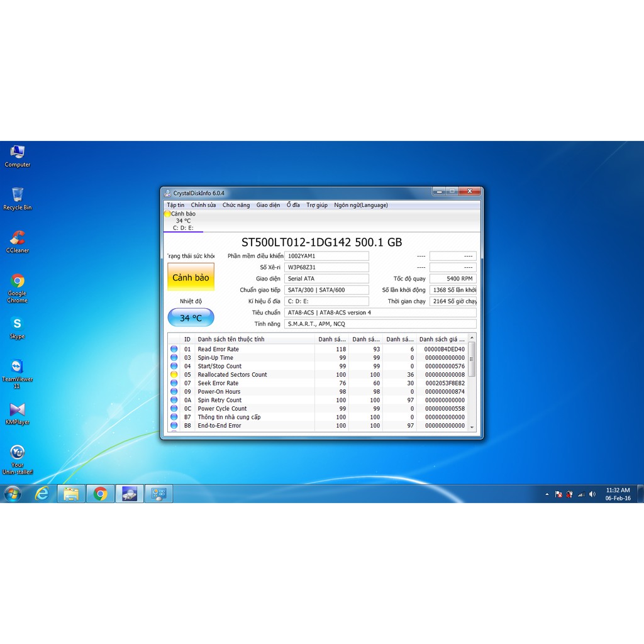Click Internet Explorer in the taskbar

click(x=42, y=494)
